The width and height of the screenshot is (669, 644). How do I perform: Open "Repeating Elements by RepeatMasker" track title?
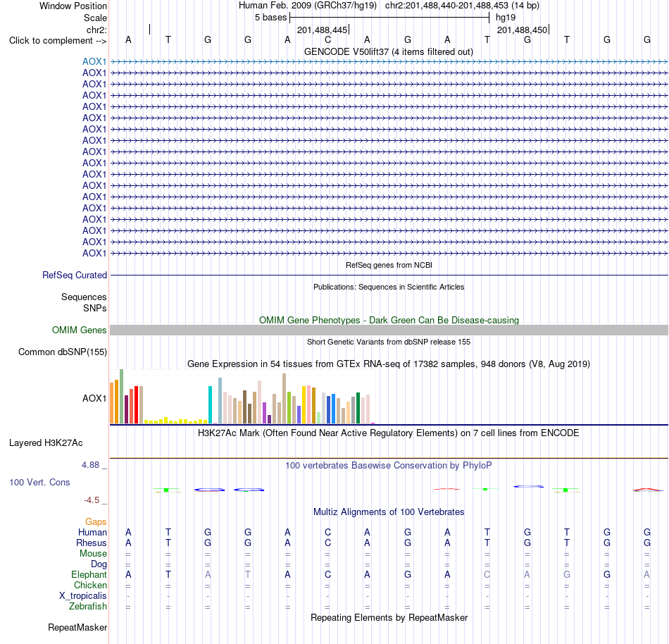pyautogui.click(x=389, y=617)
